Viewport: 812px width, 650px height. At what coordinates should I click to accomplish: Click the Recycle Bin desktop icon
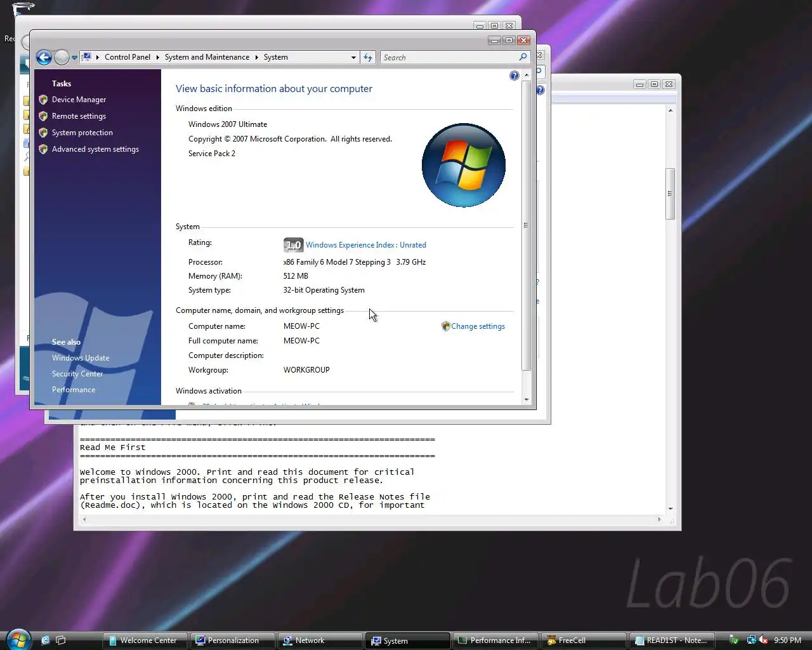[23, 9]
